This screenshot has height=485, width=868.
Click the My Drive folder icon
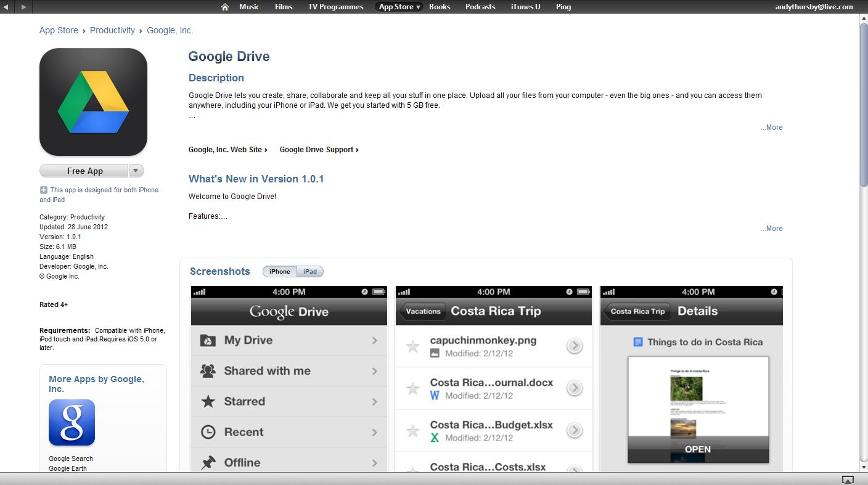208,340
